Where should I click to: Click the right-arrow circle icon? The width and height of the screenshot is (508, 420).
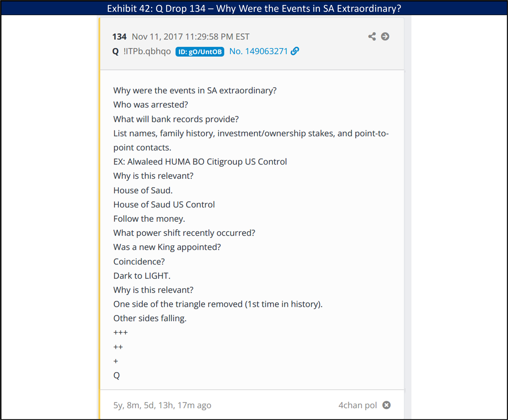coord(385,36)
